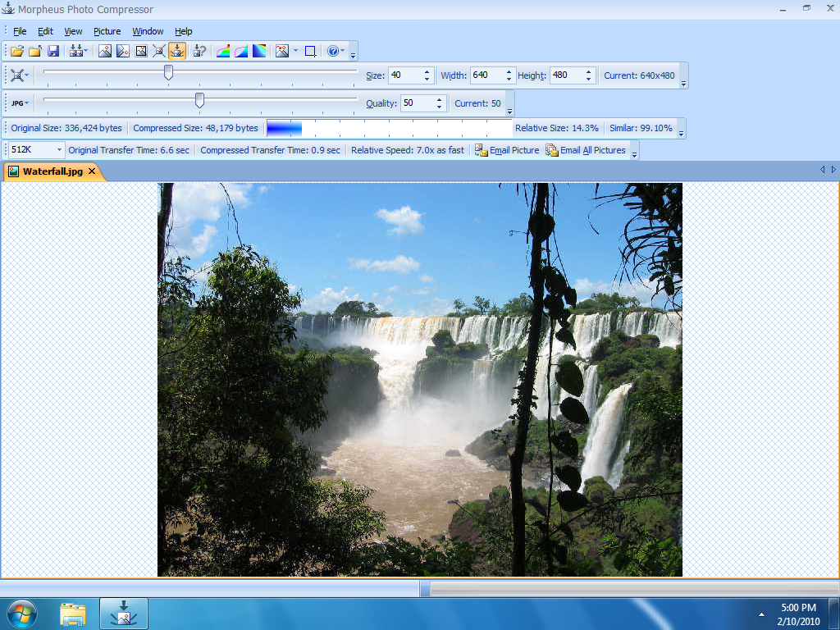Click the blue-magenta curve adjustment icon
840x630 pixels.
(241, 51)
